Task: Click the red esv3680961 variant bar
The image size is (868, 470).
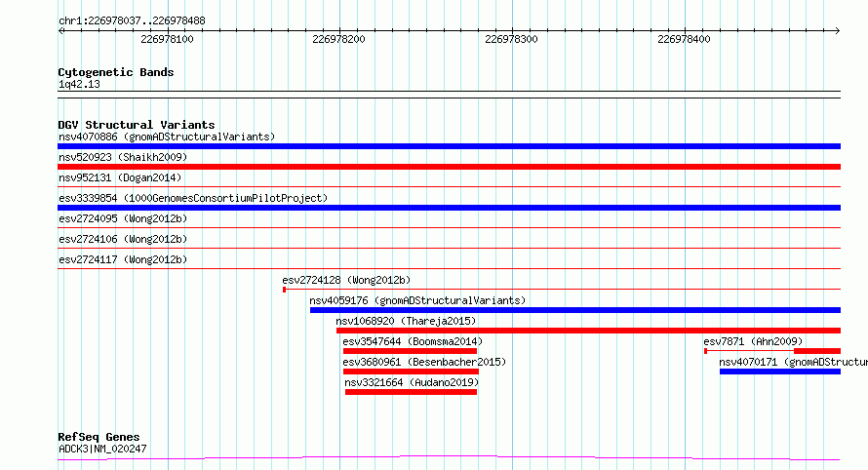Action: (x=411, y=372)
